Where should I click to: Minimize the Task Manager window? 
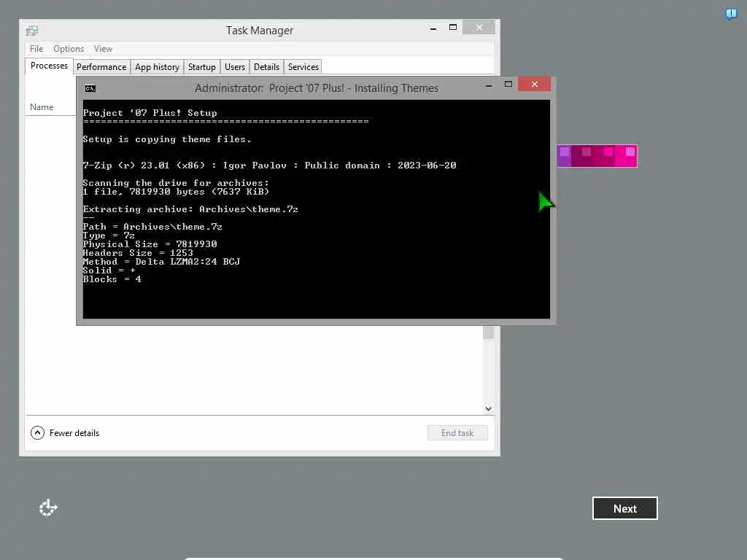[x=433, y=28]
